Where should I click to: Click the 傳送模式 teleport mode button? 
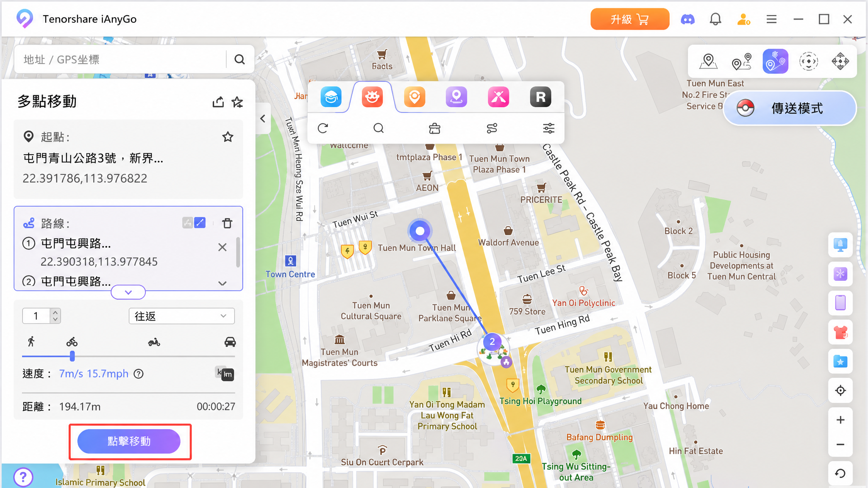790,108
